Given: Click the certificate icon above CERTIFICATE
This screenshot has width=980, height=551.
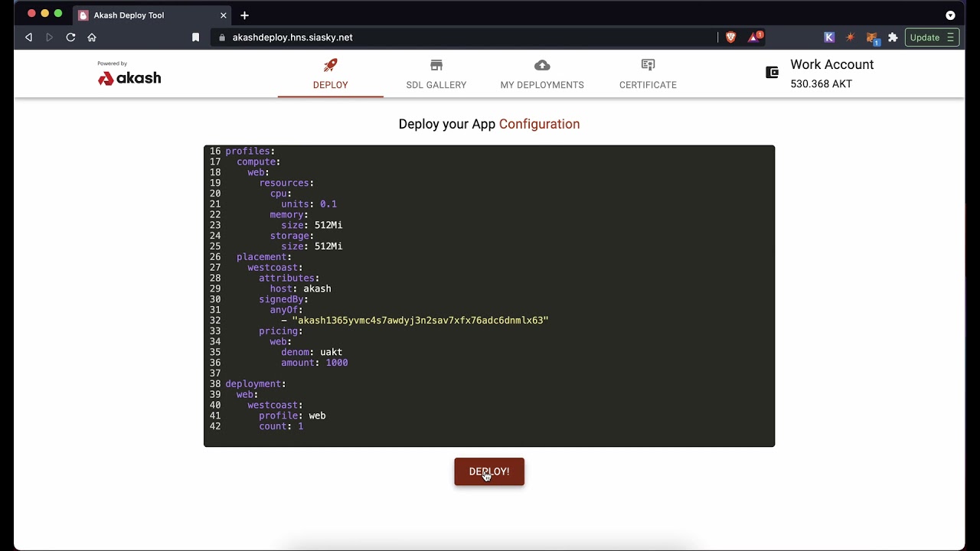Looking at the screenshot, I should [648, 65].
